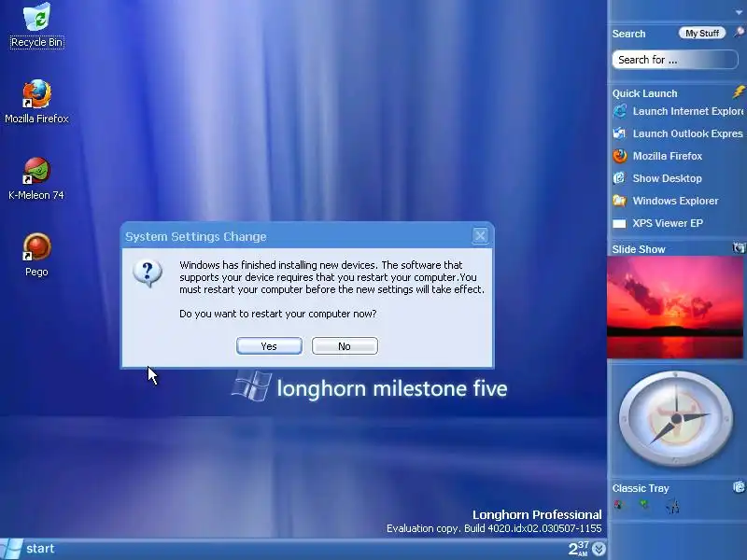Screen dimensions: 747x560
Task: Click the dark third Classic Tray icon
Action: [x=672, y=507]
